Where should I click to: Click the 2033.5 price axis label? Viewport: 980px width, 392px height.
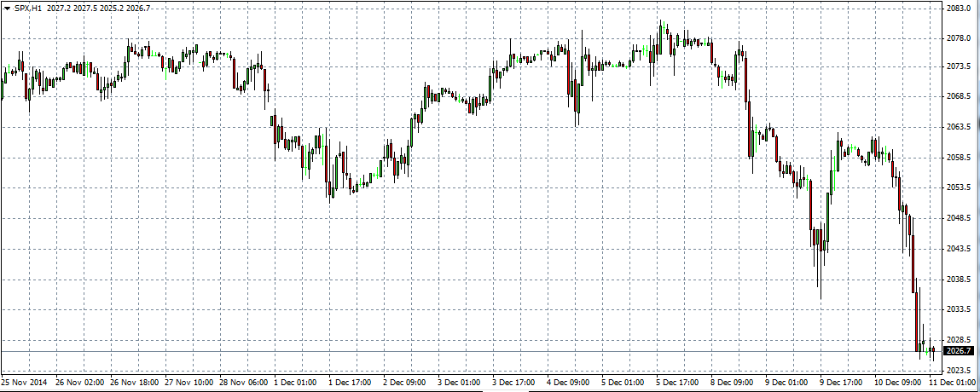(x=959, y=309)
